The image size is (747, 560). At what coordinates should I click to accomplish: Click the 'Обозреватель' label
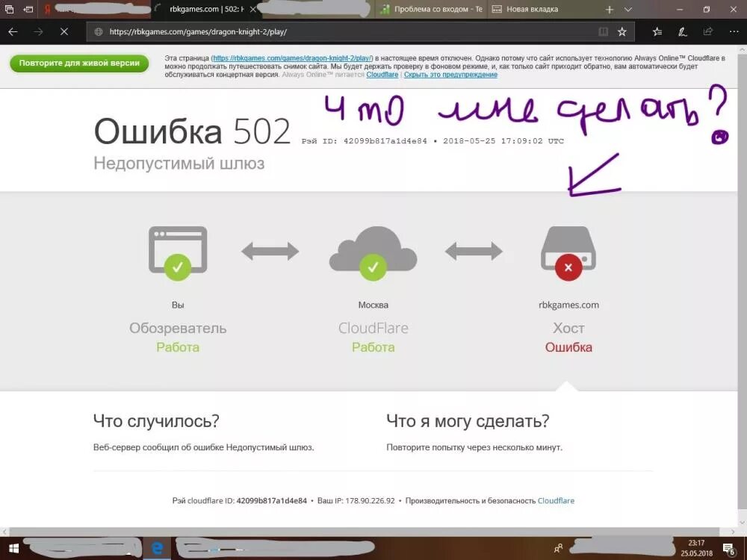click(x=178, y=328)
